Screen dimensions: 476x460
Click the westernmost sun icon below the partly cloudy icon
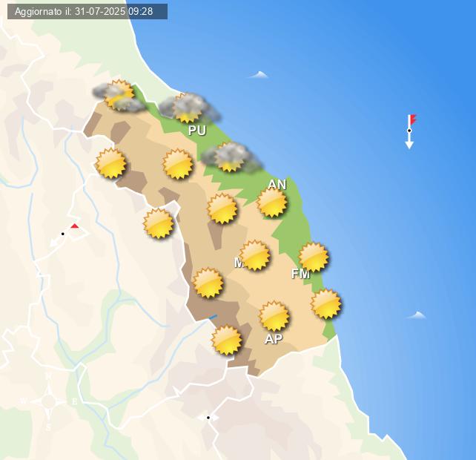(x=110, y=163)
